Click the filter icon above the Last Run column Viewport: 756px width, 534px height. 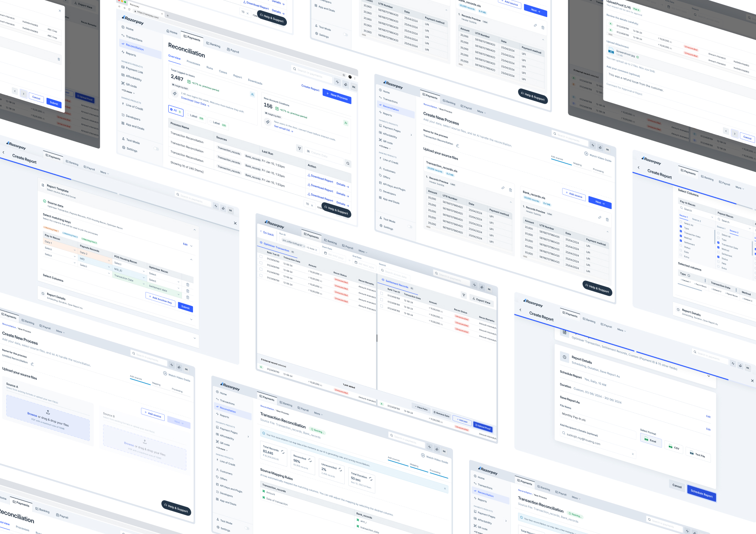(299, 149)
